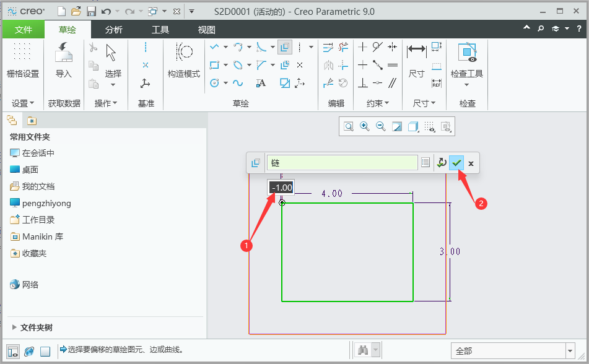Click the Reference dimension icon
The width and height of the screenshot is (589, 364).
[x=437, y=83]
